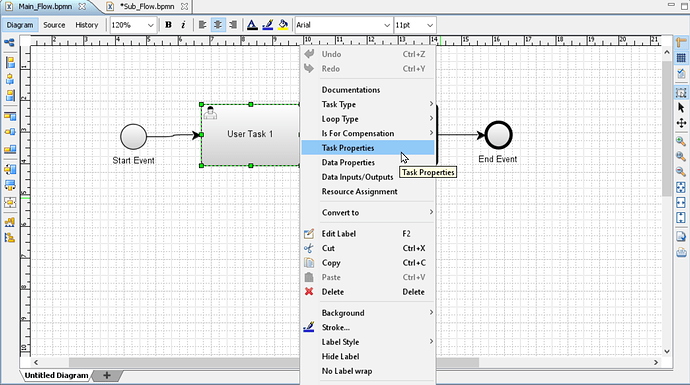Add a new diagram with plus button

pyautogui.click(x=106, y=375)
